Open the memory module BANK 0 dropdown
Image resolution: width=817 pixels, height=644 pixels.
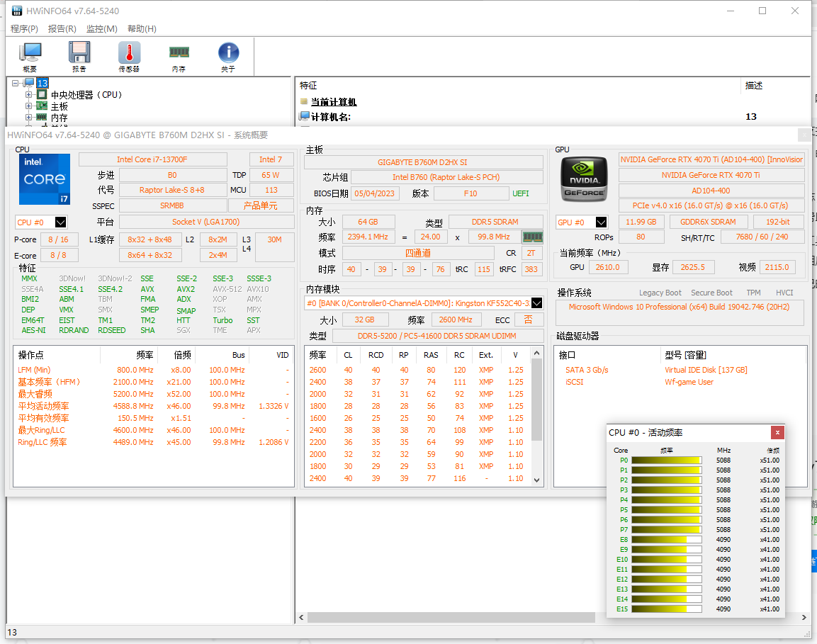click(x=536, y=303)
